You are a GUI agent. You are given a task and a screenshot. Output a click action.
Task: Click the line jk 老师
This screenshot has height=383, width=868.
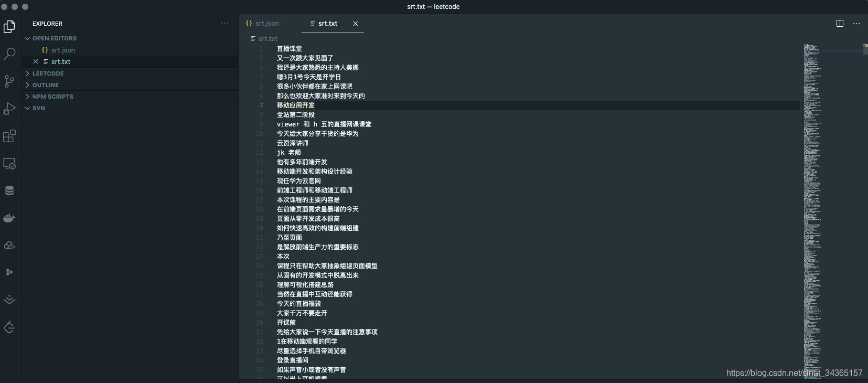coord(289,153)
